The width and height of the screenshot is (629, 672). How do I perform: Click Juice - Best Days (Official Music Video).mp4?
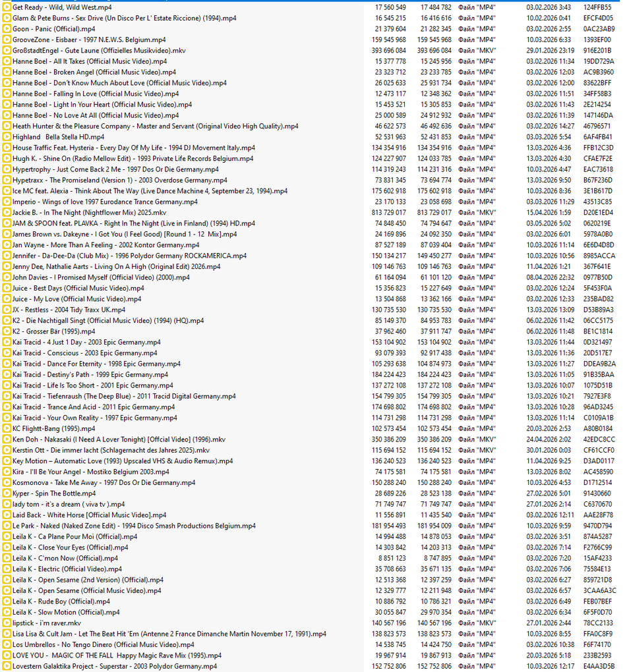click(x=78, y=289)
